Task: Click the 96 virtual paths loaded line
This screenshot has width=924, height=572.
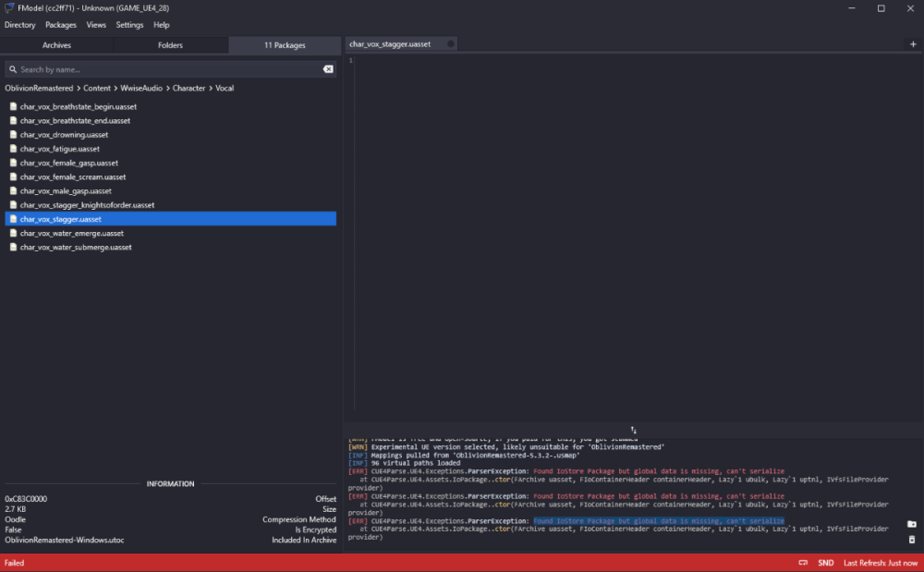Action: pos(405,463)
